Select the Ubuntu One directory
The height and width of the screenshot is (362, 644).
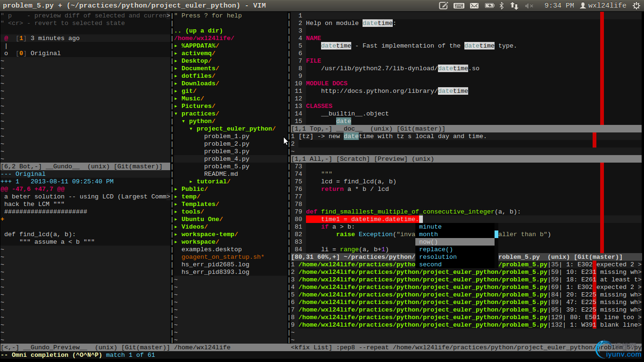click(x=202, y=219)
